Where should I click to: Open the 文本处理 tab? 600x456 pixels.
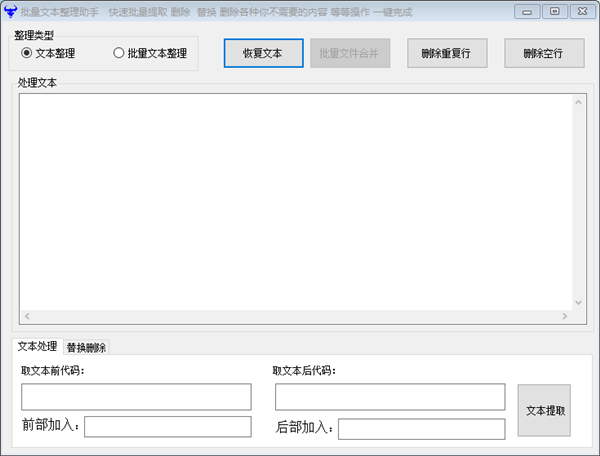click(37, 347)
